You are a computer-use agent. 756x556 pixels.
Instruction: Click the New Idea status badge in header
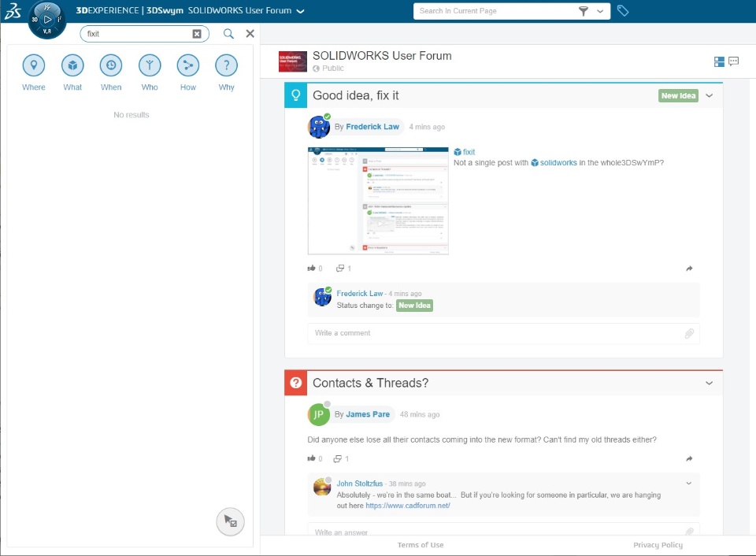(x=678, y=95)
